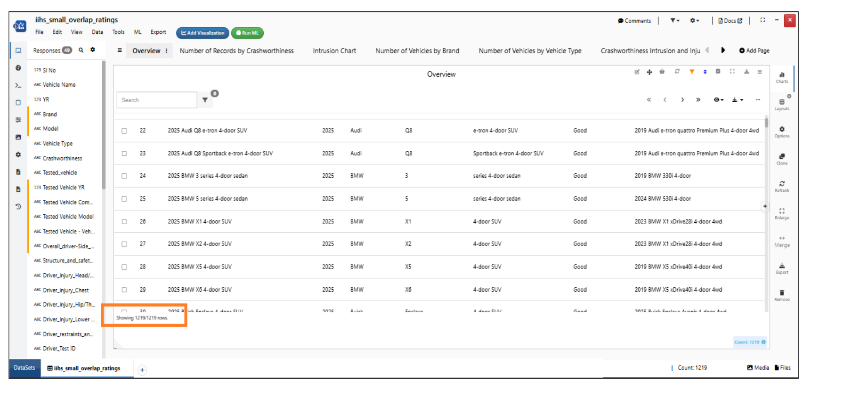Screen dimensions: 868x407
Task: Open the Layouts panel
Action: [782, 105]
